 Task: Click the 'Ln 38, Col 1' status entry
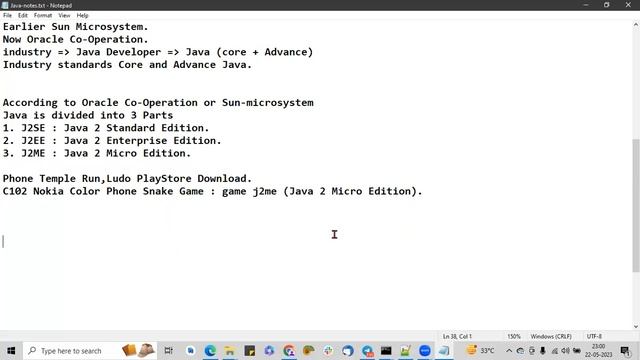click(x=457, y=336)
